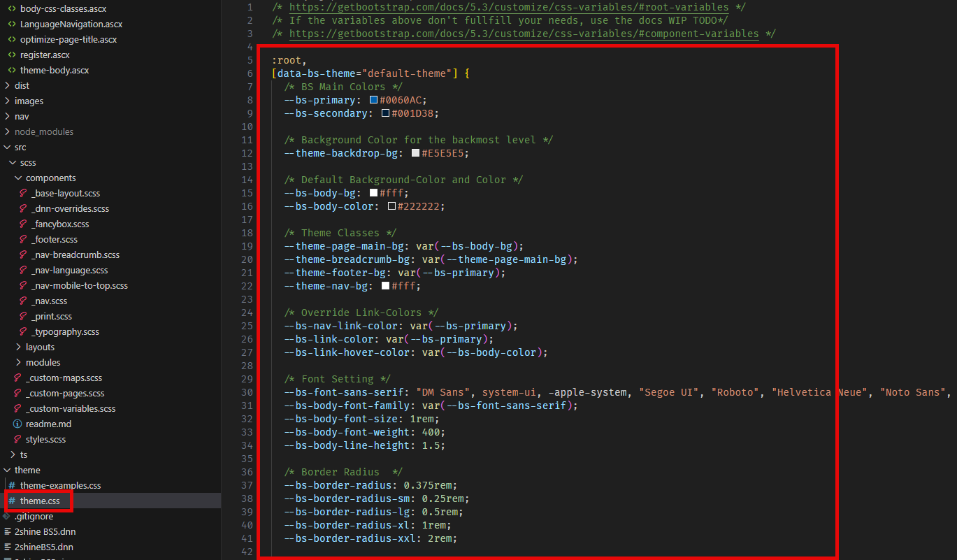957x560 pixels.
Task: Click the ASCX file icon next to register.ascx
Action: point(13,55)
